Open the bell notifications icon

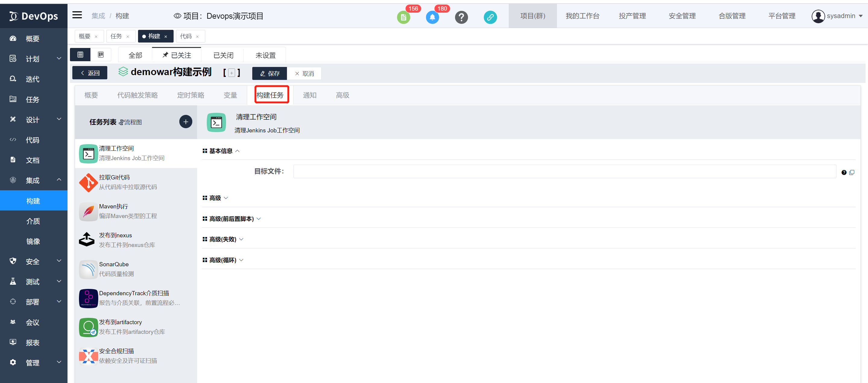[x=432, y=17]
